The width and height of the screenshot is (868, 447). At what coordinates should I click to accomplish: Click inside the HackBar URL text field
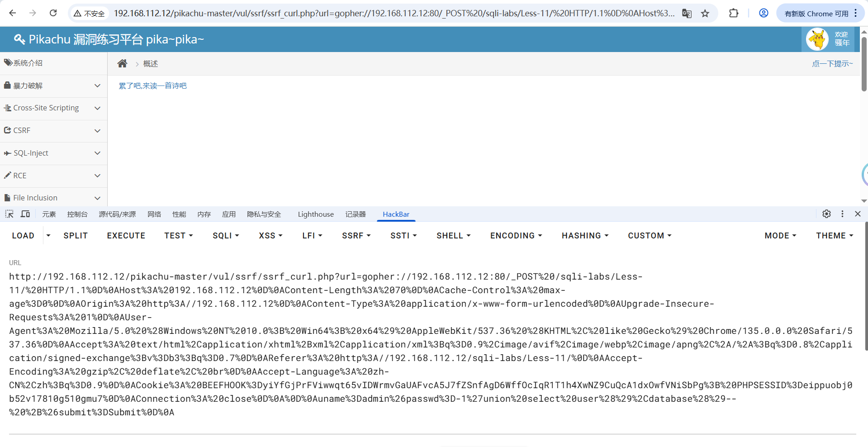click(x=432, y=344)
